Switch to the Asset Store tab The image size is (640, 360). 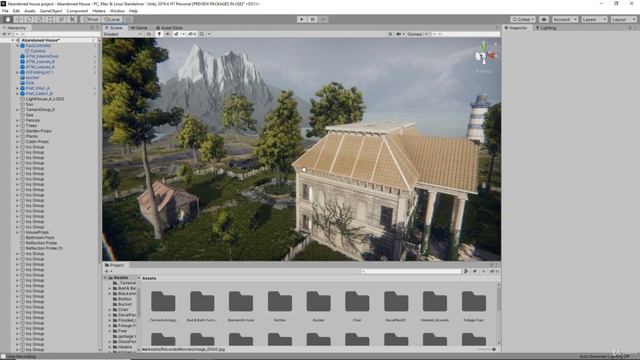click(x=169, y=28)
